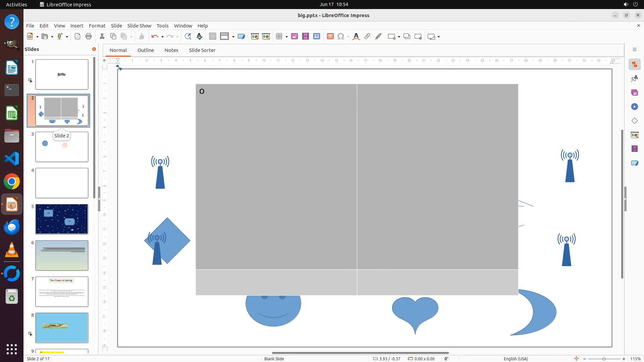
Task: Click the Insert Text Box icon
Action: (x=330, y=37)
